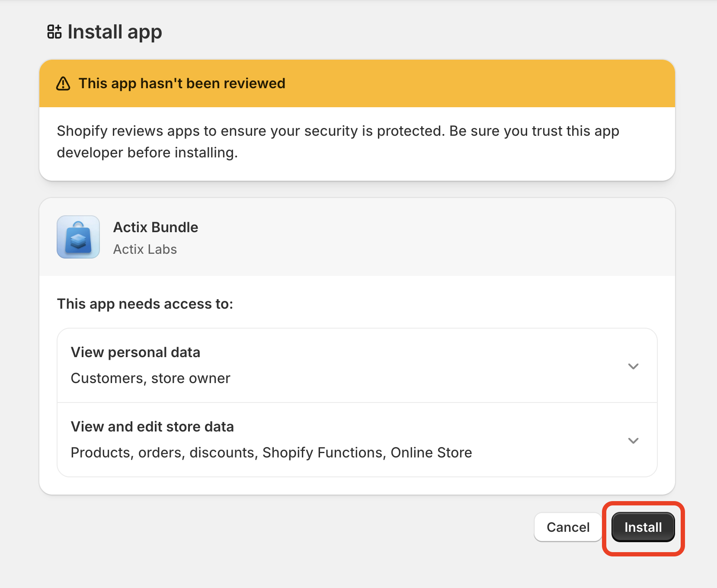Click the Install app page title
Viewport: 717px width, 588px height.
(115, 32)
